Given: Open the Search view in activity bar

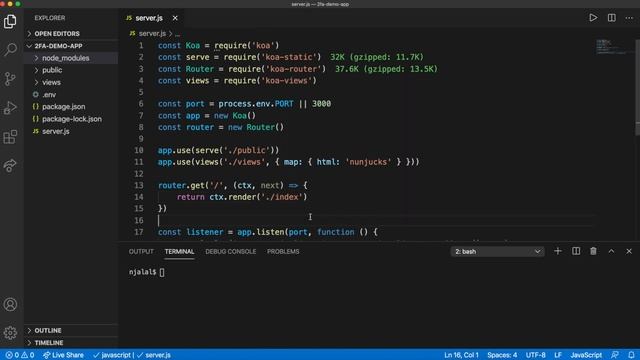Looking at the screenshot, I should [10, 50].
